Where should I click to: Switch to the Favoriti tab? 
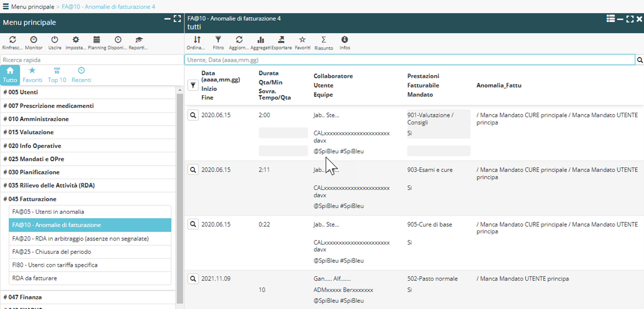tap(32, 74)
